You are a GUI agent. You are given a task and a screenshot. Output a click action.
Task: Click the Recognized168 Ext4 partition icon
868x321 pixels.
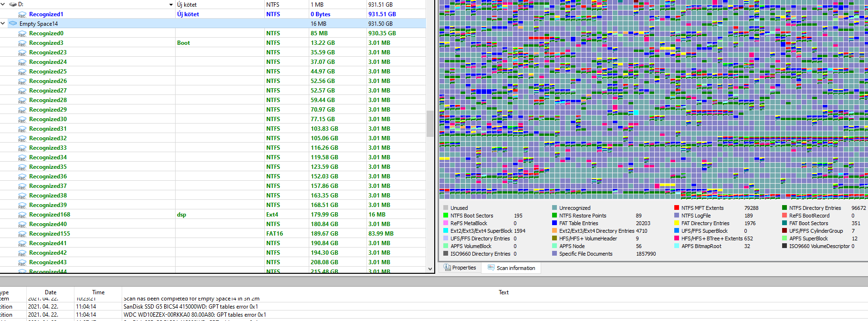pyautogui.click(x=22, y=215)
